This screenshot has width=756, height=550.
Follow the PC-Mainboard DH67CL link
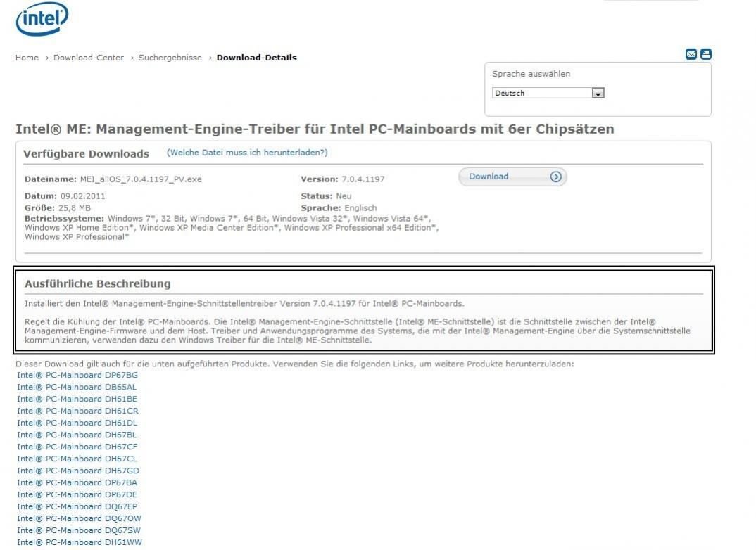point(77,459)
